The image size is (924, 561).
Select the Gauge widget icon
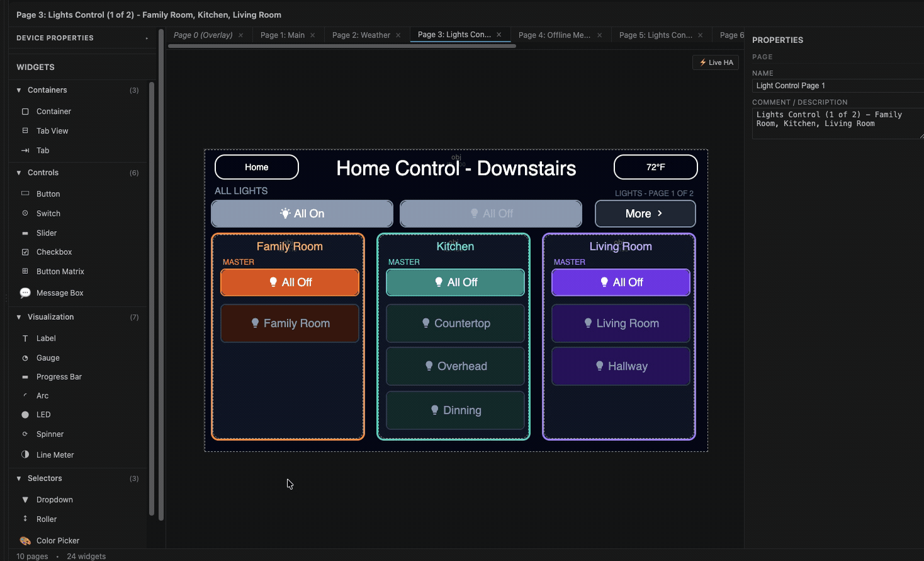[x=25, y=358]
